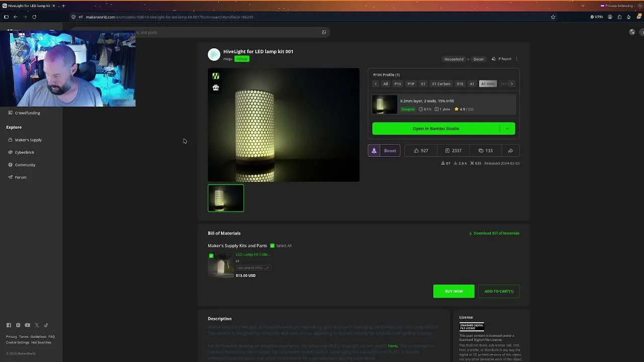Click the LED Lamp Kit product thumbnail
This screenshot has width=644, height=362.
(x=221, y=264)
